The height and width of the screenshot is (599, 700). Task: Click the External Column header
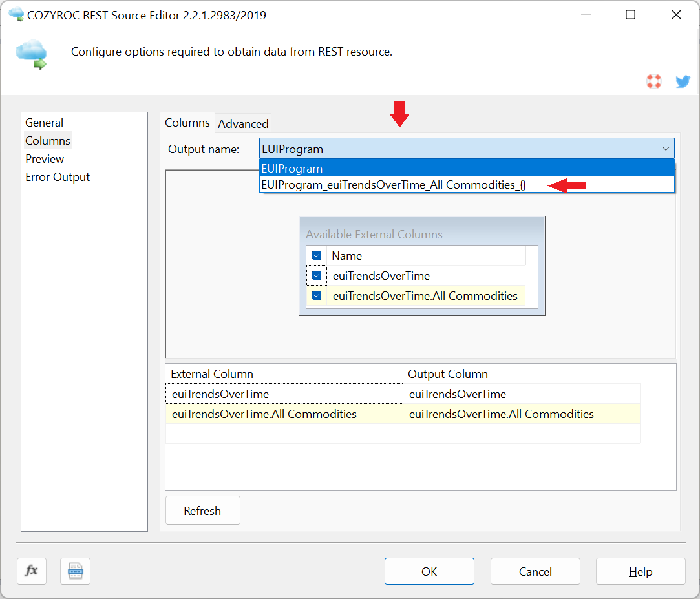click(x=284, y=374)
